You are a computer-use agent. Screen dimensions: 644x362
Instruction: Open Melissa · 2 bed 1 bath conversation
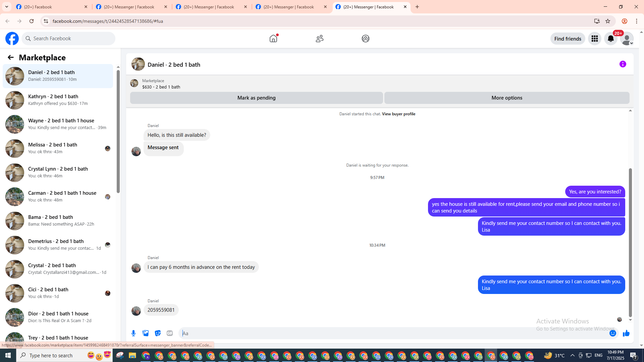(58, 148)
